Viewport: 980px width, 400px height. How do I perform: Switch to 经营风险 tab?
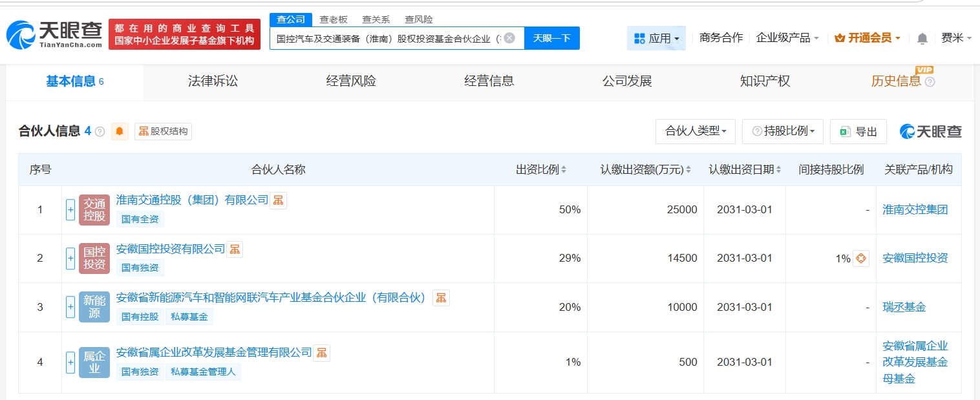click(x=351, y=81)
